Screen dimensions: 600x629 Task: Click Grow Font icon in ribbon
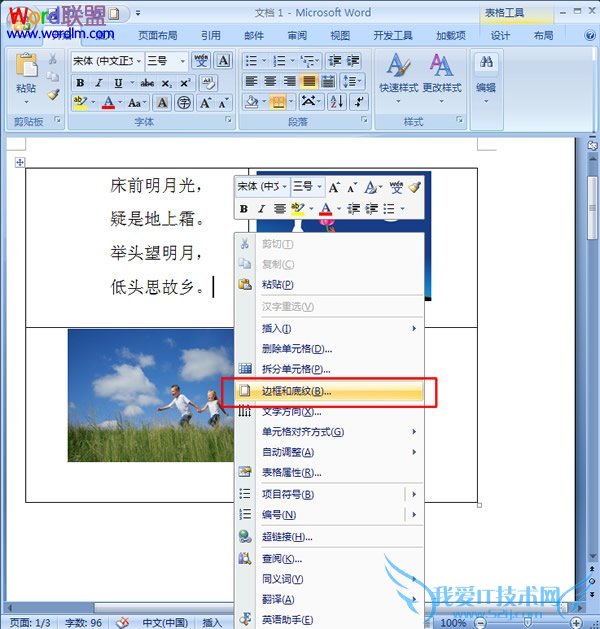tap(206, 103)
